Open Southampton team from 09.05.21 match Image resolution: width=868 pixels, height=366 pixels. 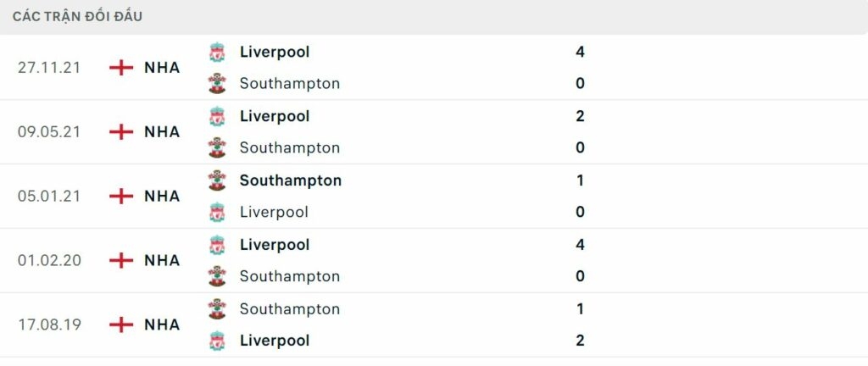(x=289, y=148)
